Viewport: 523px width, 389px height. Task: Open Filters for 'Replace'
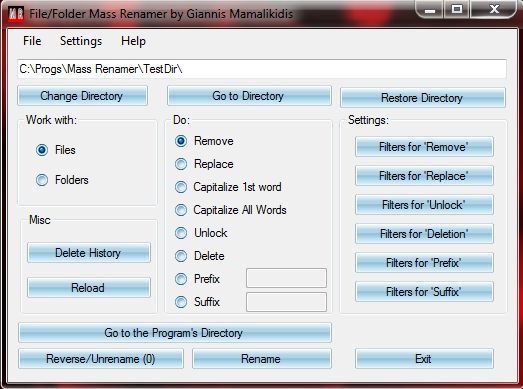click(x=424, y=176)
